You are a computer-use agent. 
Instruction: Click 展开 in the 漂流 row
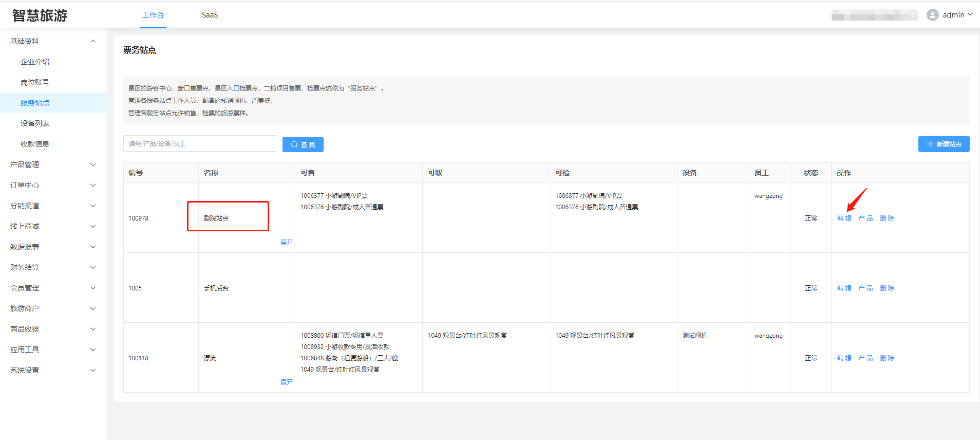click(x=286, y=382)
